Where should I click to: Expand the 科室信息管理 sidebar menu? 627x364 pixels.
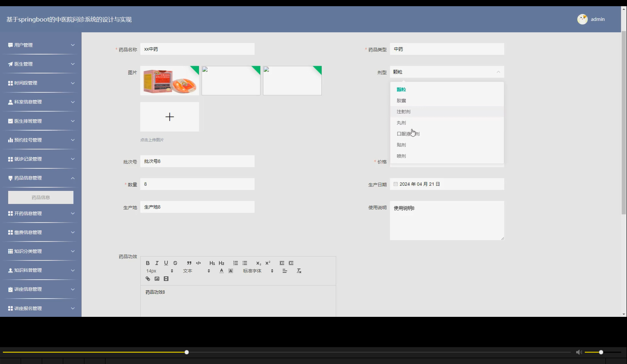click(x=41, y=102)
